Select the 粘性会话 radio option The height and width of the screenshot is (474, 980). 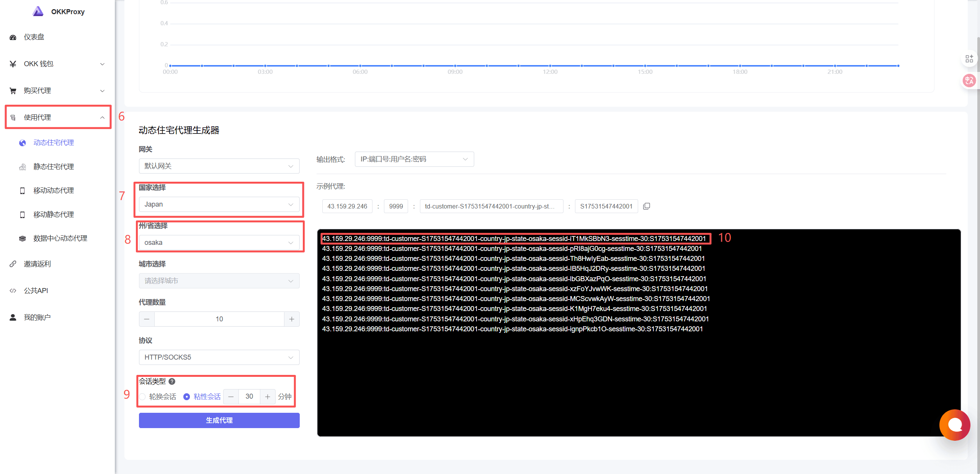click(x=186, y=397)
